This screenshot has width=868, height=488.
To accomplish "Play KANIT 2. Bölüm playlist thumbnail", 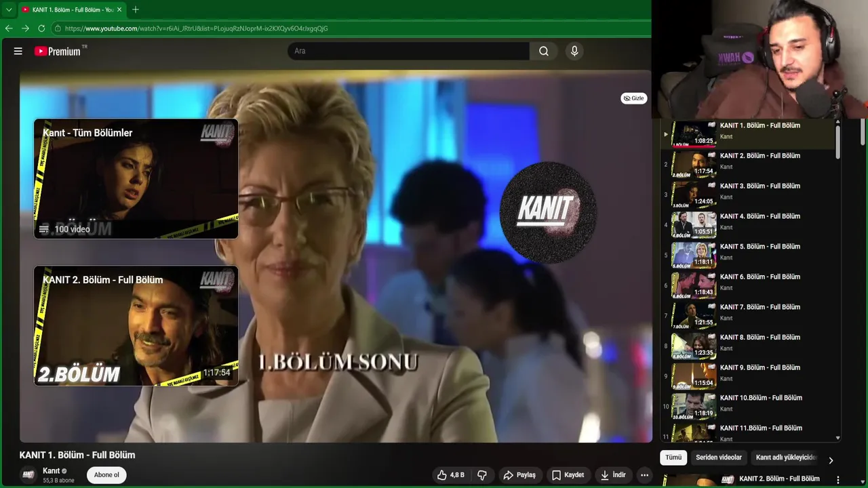I will click(694, 165).
